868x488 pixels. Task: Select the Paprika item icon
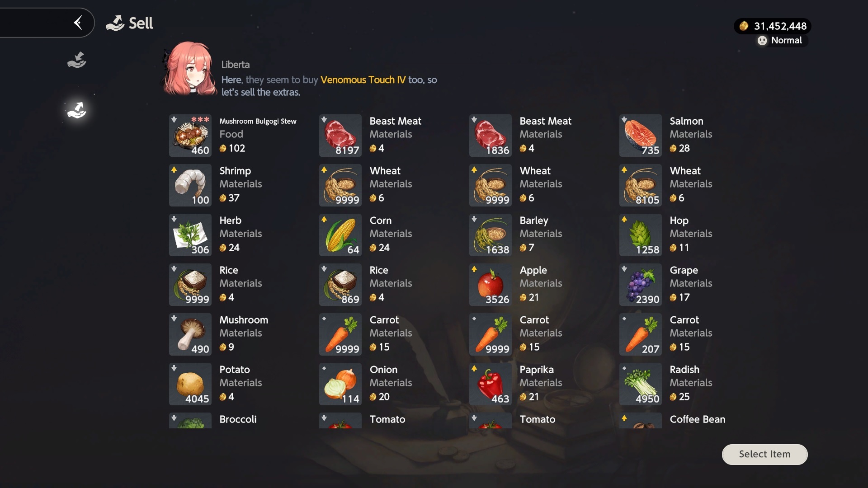coord(491,384)
